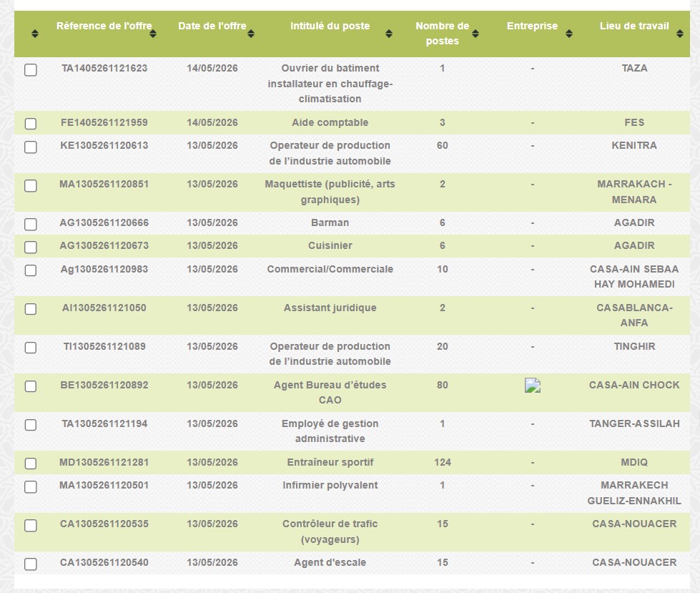Click Aide comptable job title
The image size is (700, 593).
pos(330,123)
